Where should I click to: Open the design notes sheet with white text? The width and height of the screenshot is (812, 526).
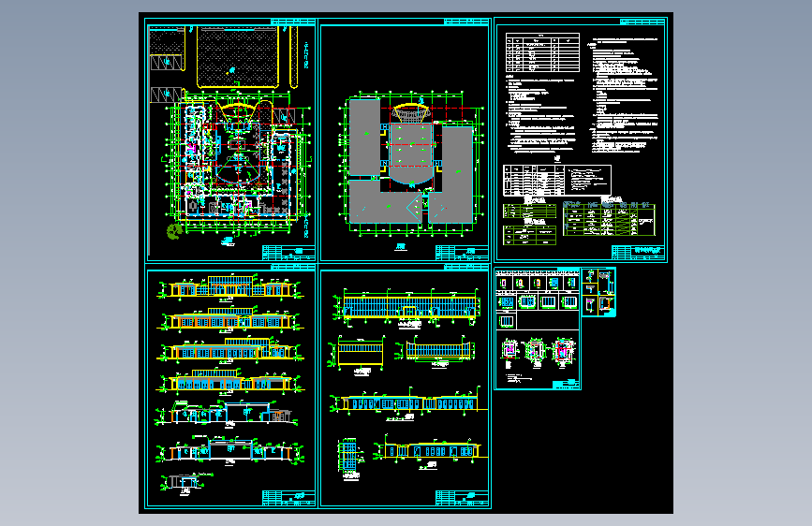tap(581, 139)
